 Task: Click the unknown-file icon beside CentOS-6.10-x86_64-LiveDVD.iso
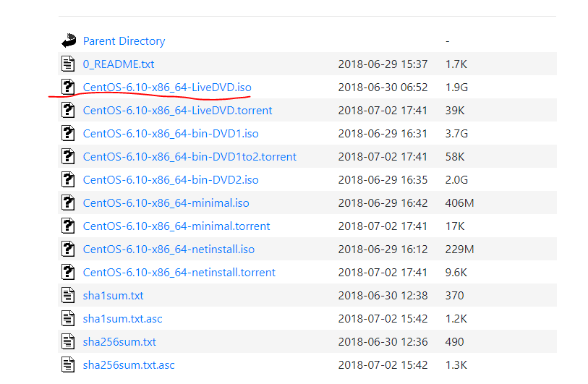point(68,87)
